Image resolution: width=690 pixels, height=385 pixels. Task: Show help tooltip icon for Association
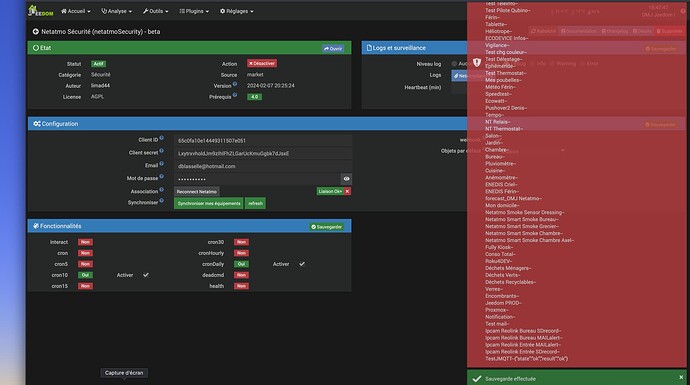pyautogui.click(x=161, y=190)
